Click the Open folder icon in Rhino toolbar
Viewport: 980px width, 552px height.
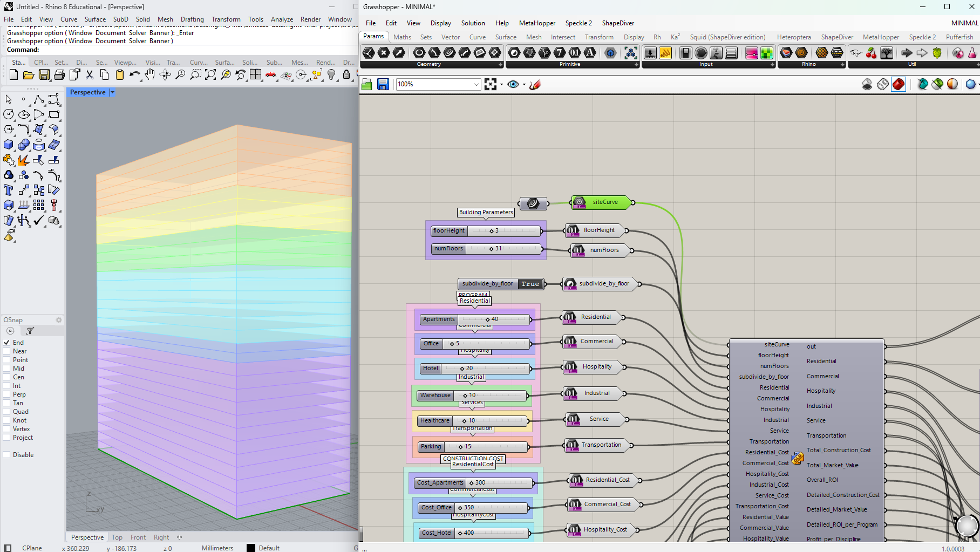pos(29,75)
